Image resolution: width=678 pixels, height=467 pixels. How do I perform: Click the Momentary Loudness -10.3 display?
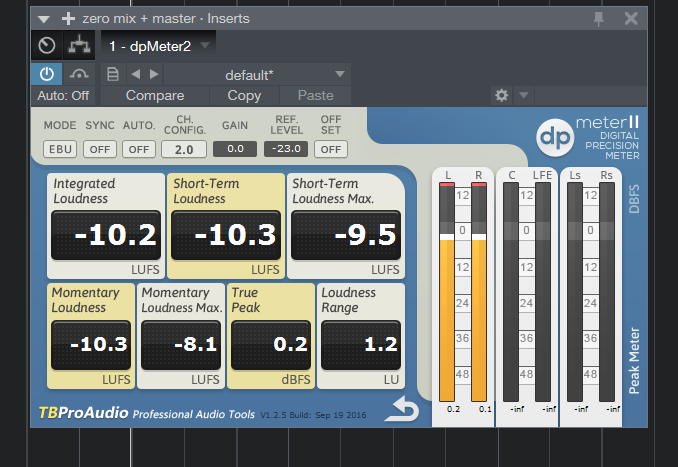click(x=91, y=345)
